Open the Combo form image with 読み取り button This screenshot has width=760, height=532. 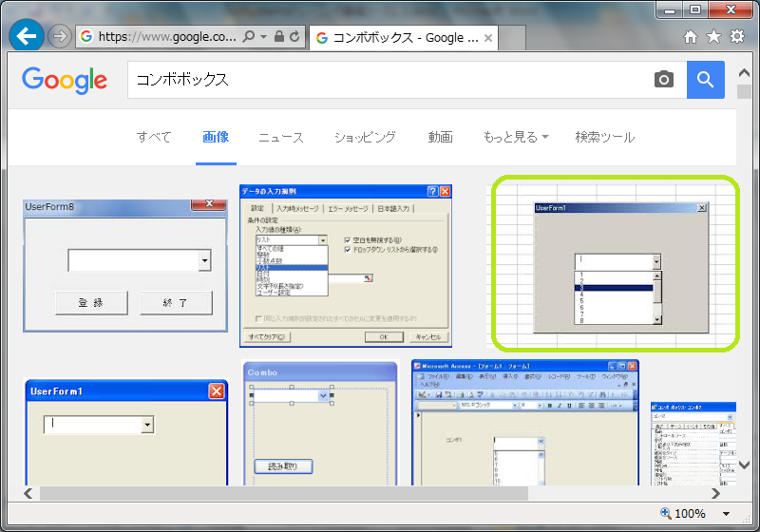click(320, 423)
